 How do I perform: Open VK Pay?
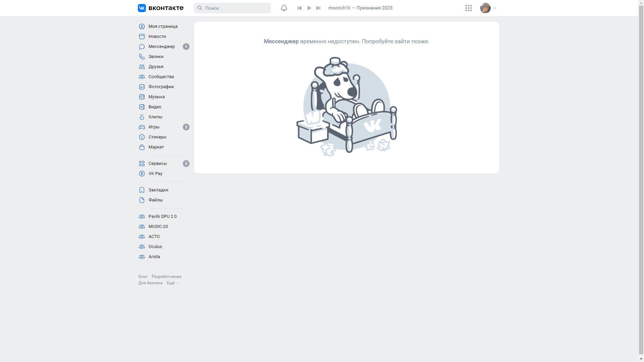pyautogui.click(x=155, y=174)
